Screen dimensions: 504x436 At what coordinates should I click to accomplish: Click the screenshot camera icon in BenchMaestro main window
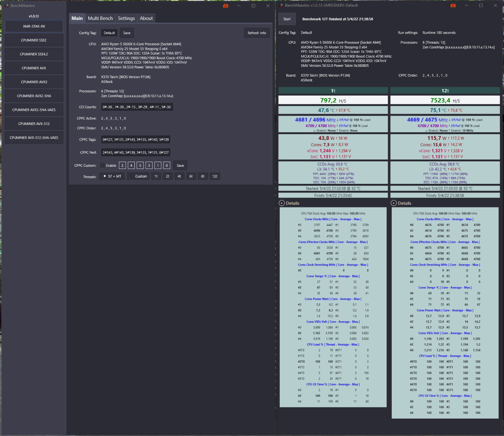tap(226, 6)
